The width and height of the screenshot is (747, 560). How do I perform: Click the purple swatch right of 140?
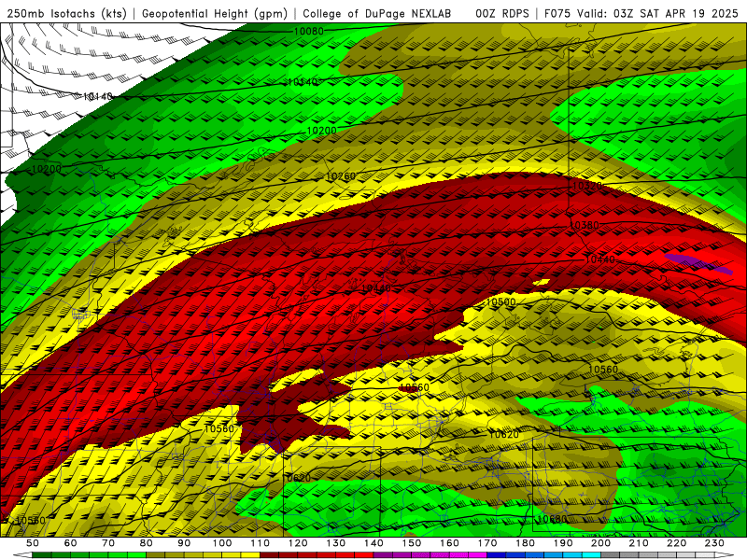click(383, 555)
